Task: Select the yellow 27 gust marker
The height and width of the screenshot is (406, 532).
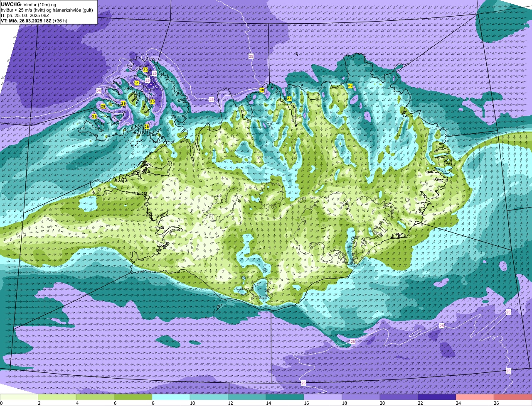Action: [350, 86]
